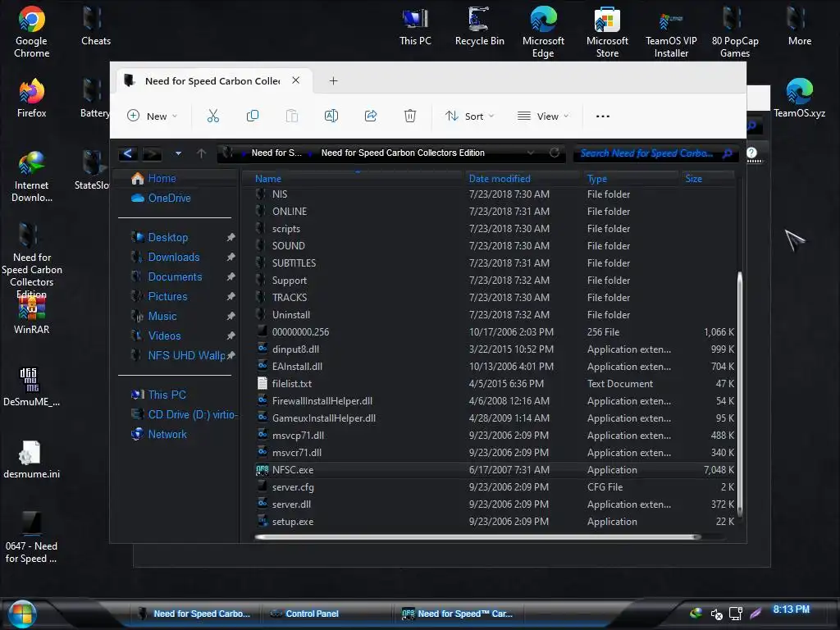840x630 pixels.
Task: Open WinRAR desktop icon
Action: (x=32, y=314)
